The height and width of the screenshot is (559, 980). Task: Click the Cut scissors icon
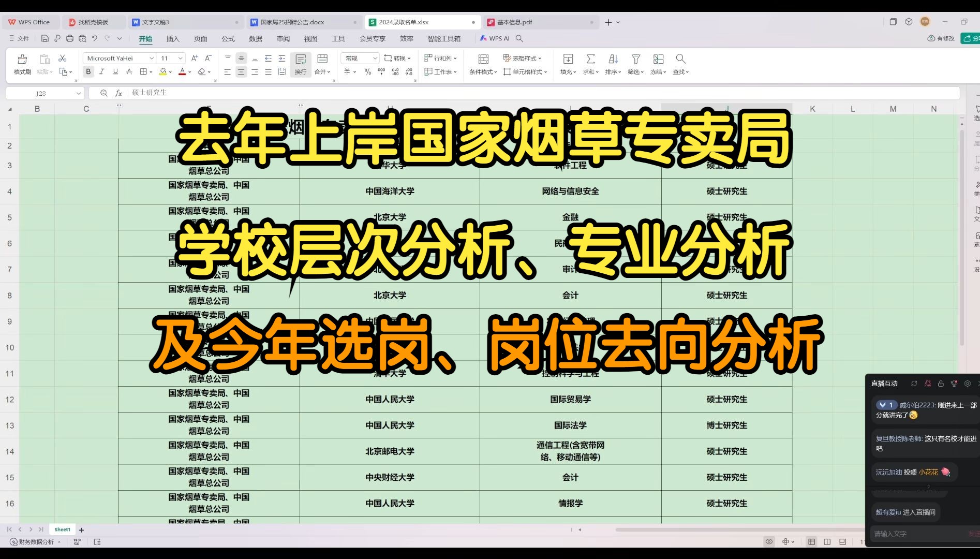63,58
